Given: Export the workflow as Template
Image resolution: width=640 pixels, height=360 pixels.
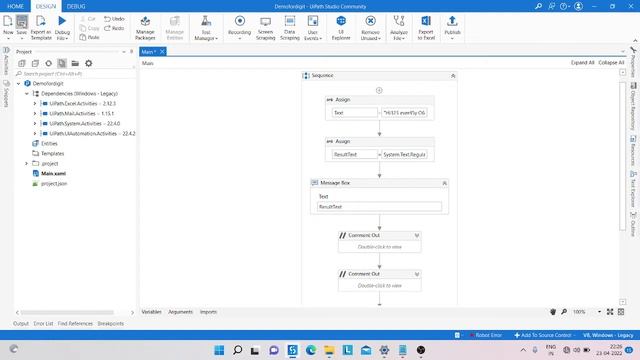Looking at the screenshot, I should tap(41, 27).
